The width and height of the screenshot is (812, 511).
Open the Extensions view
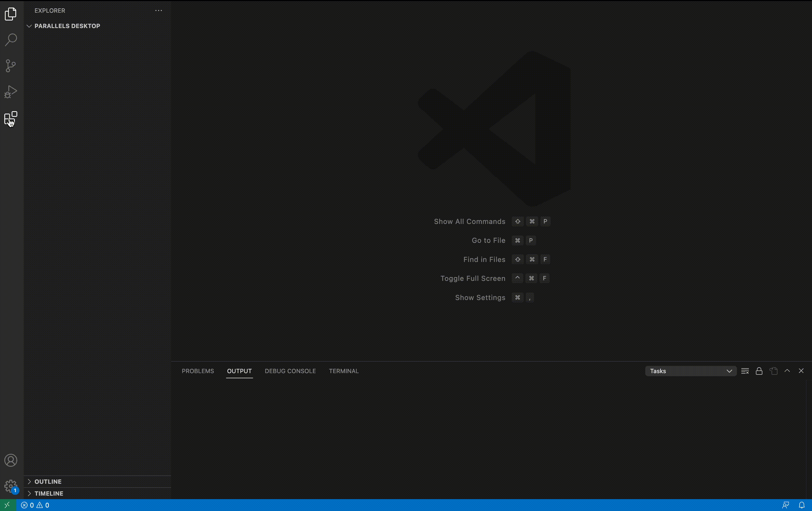point(11,118)
